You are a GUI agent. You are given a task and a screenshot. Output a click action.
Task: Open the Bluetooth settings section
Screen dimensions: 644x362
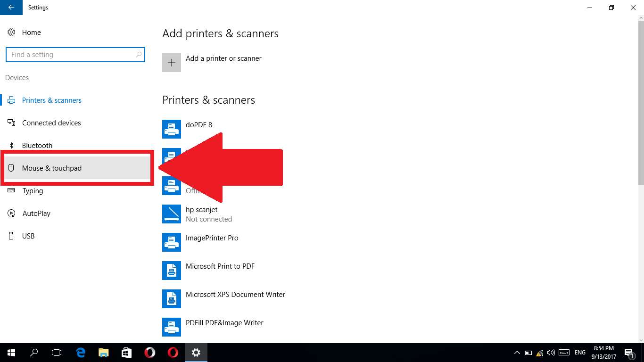(x=75, y=146)
